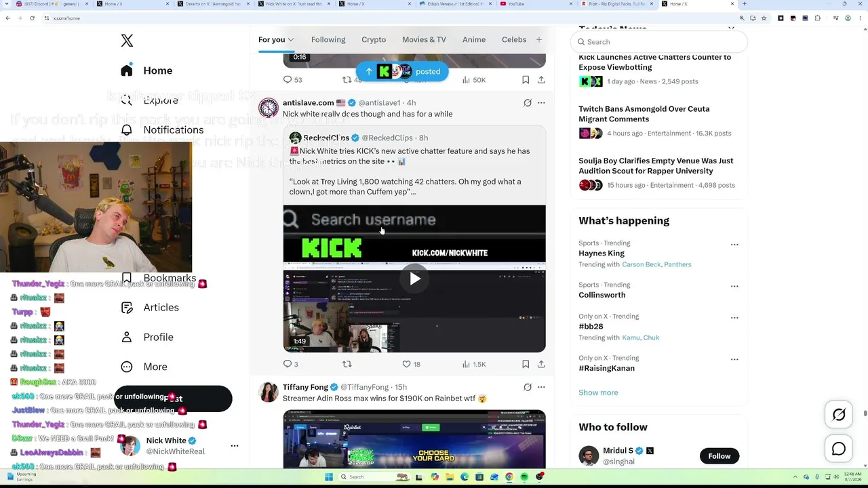868x488 pixels.
Task: Open the Messages chat floating button
Action: pos(839,449)
